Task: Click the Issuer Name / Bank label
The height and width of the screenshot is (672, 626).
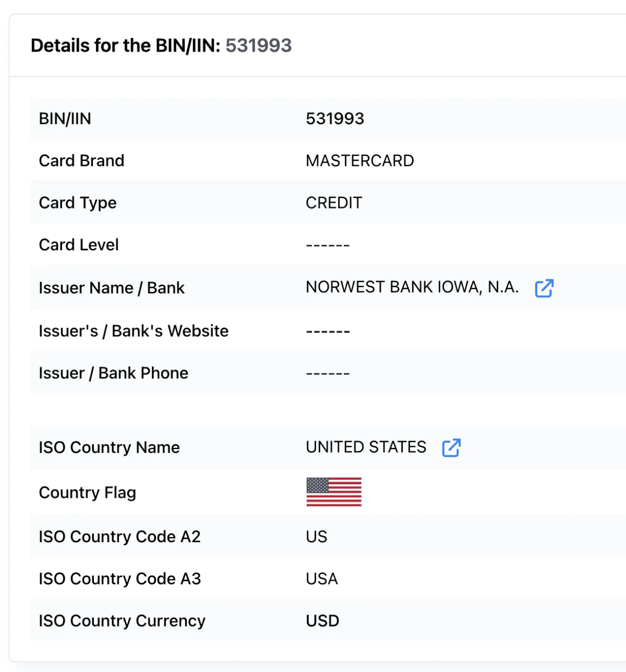Action: [x=112, y=288]
